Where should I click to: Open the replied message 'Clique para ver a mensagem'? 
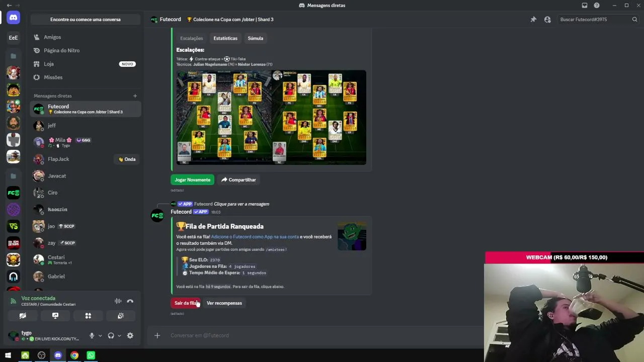point(242,204)
